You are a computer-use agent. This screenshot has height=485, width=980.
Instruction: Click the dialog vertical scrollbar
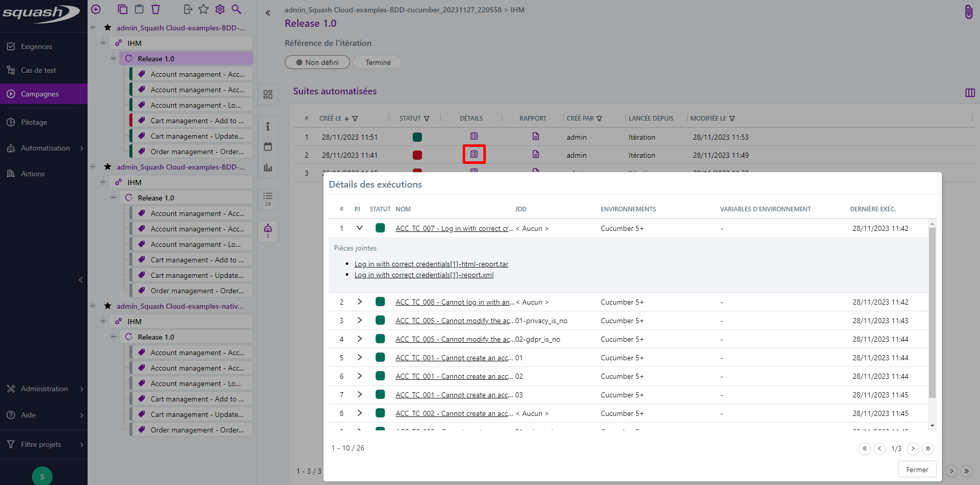(x=932, y=312)
